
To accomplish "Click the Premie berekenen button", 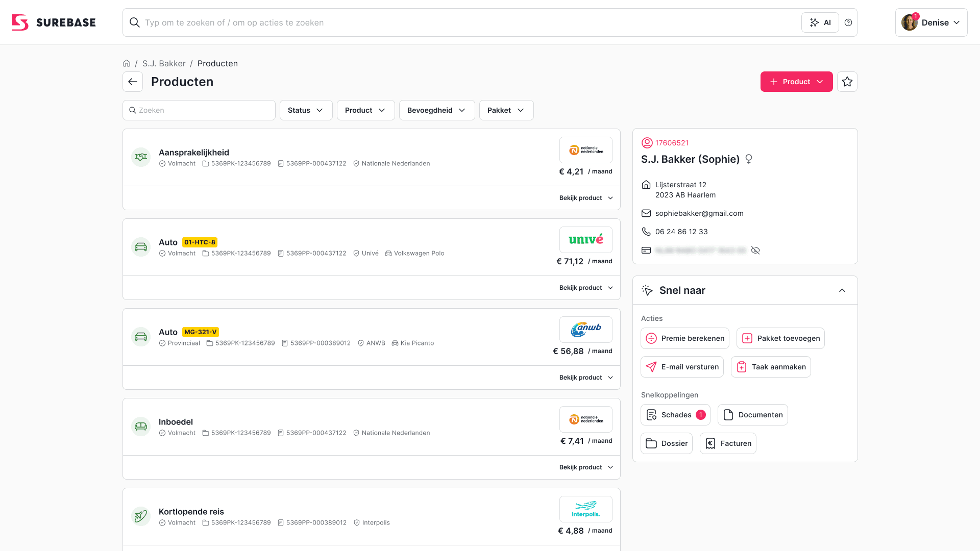I will point(685,338).
